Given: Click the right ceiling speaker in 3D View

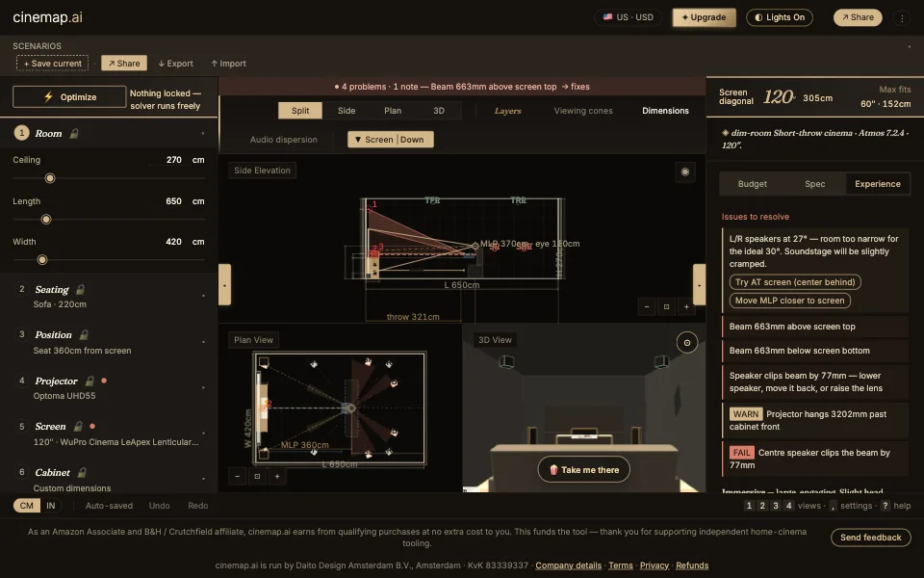Looking at the screenshot, I should (x=661, y=361).
